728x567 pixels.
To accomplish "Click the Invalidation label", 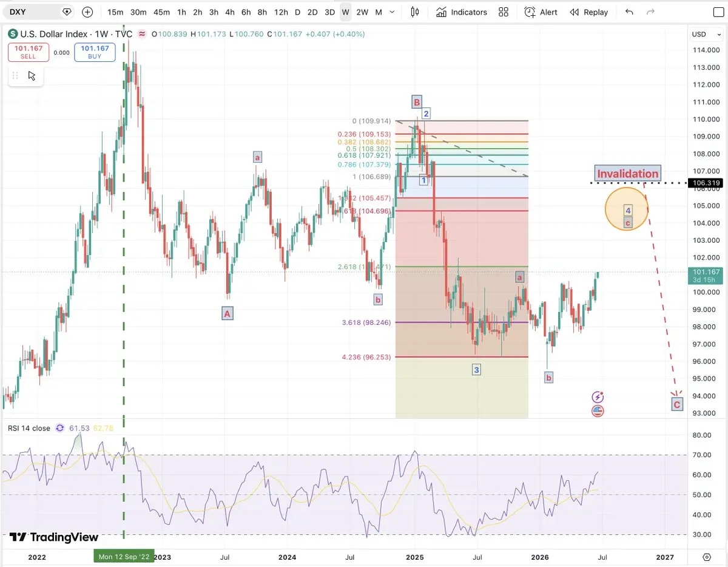I will [x=627, y=174].
